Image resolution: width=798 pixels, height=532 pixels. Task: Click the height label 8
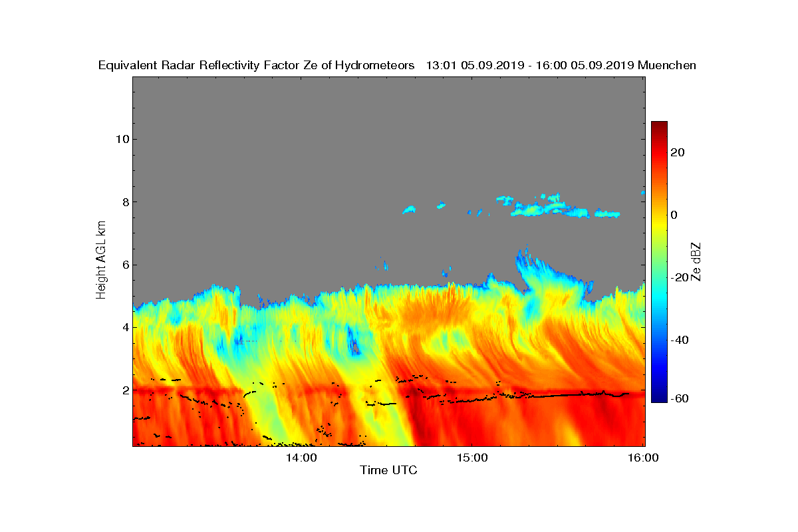[x=125, y=202]
